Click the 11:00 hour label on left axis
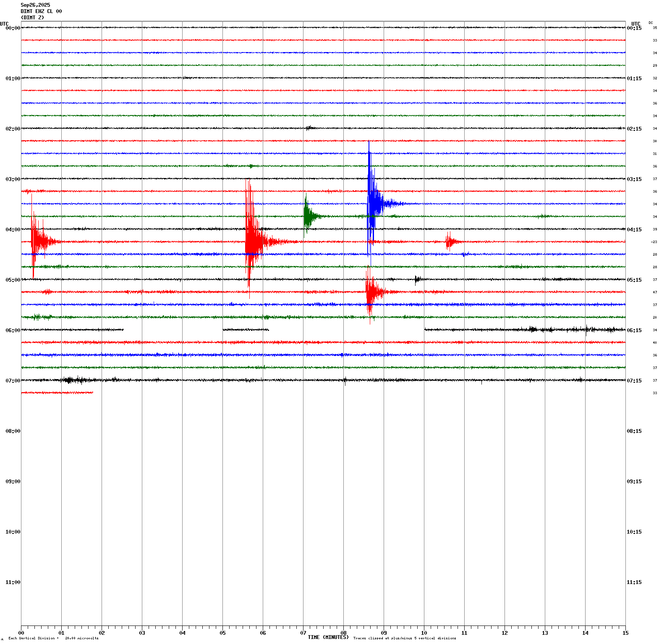Viewport: 659px width, 644px height. 13,582
